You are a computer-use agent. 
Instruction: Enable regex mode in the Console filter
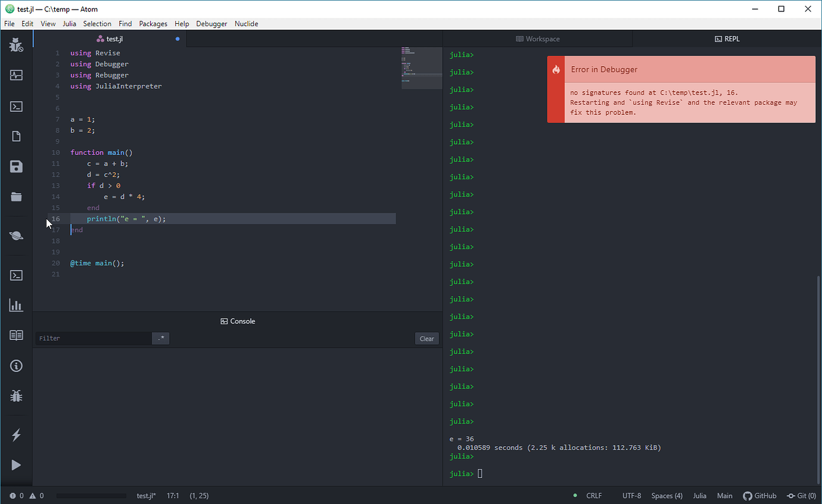pyautogui.click(x=160, y=338)
